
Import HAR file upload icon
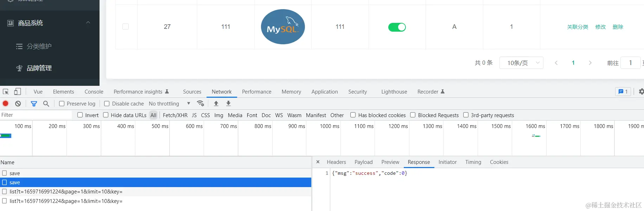coord(216,103)
